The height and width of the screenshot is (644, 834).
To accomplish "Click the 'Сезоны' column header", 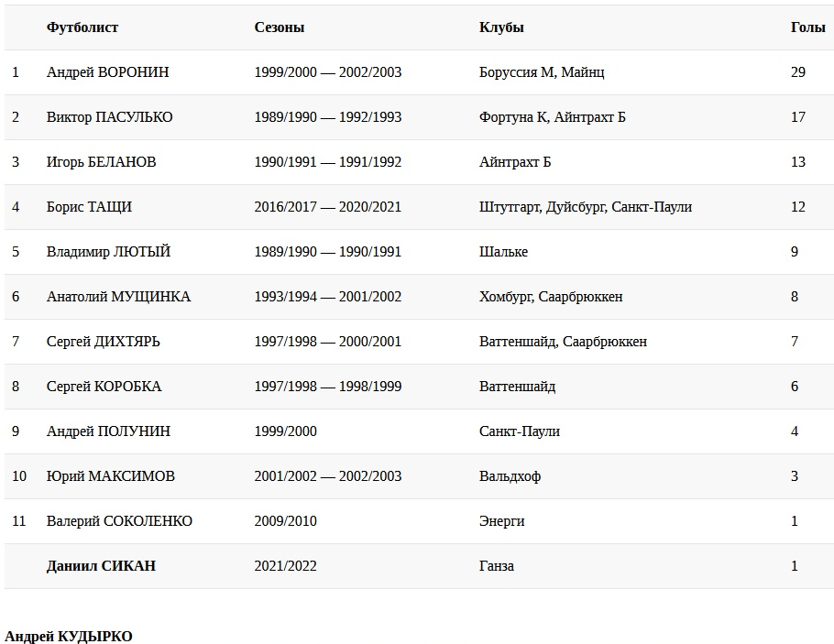I will tap(280, 27).
